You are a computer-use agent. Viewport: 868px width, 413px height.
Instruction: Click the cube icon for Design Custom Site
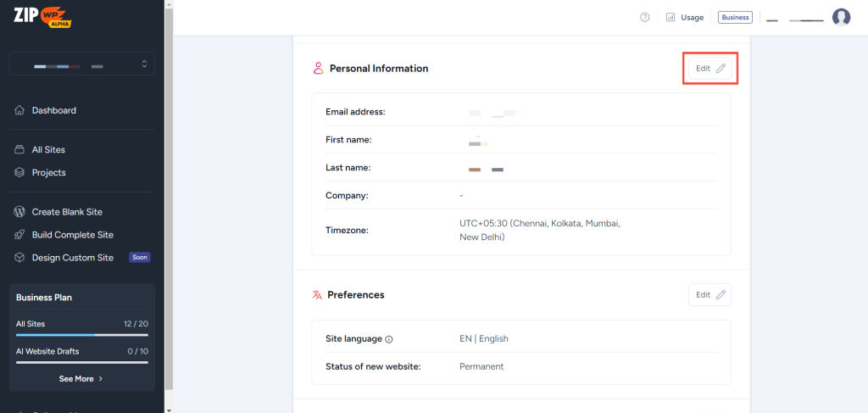click(20, 258)
